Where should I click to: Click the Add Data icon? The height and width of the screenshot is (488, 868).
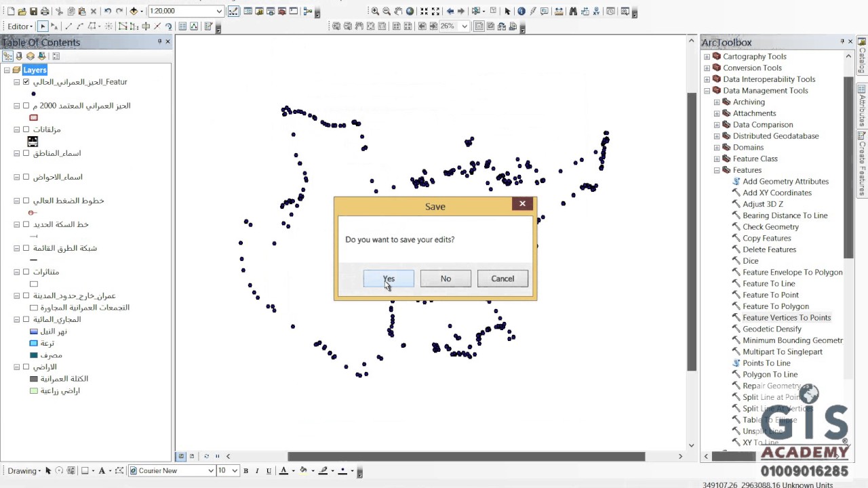tap(134, 12)
